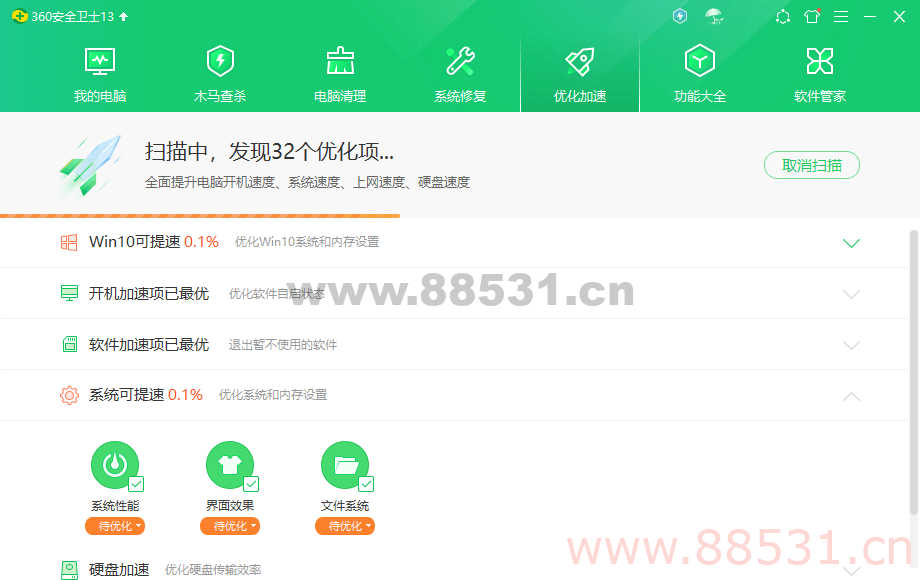This screenshot has width=920, height=580.
Task: Open the 功能大全 cube icon
Action: pos(700,60)
